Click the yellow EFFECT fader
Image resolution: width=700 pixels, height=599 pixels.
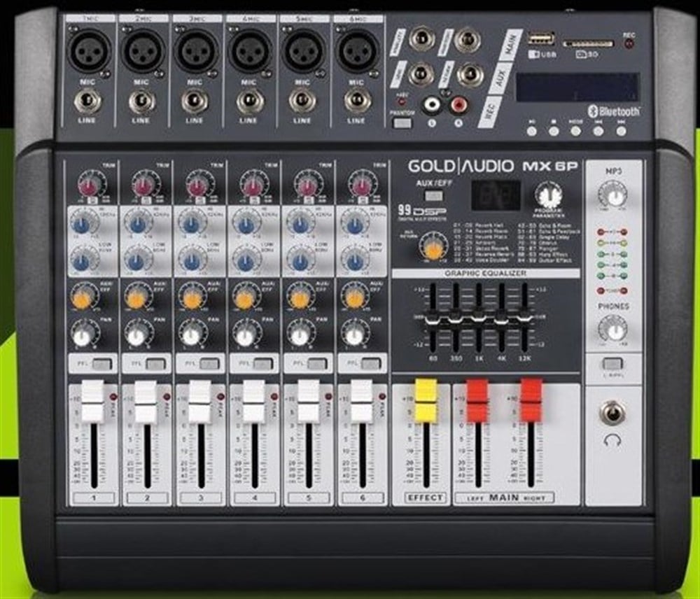pos(426,400)
